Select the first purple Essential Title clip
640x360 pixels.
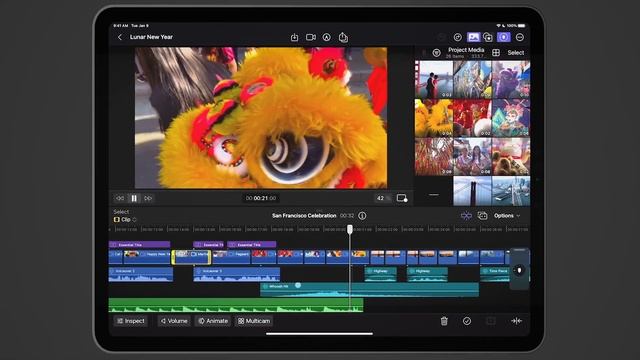point(140,244)
